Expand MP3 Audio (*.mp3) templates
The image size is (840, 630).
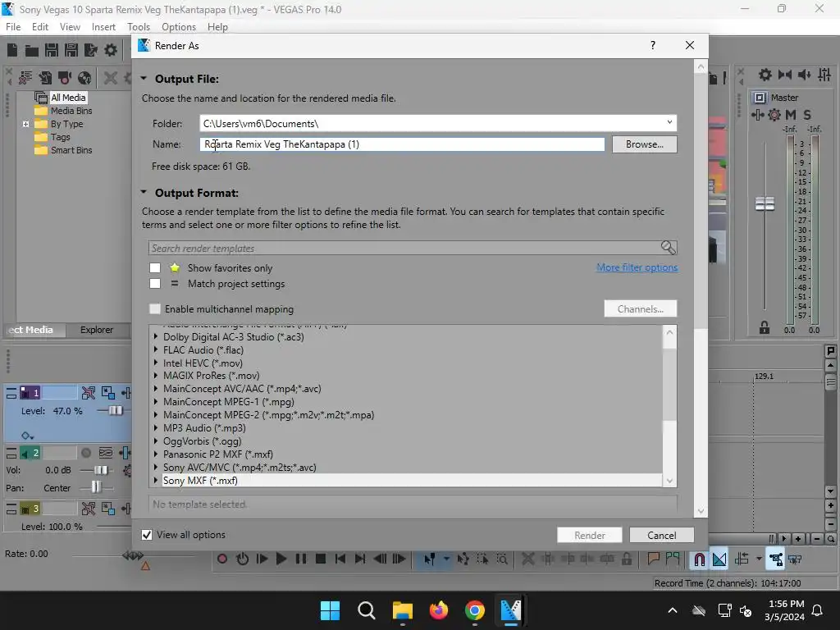[156, 427]
